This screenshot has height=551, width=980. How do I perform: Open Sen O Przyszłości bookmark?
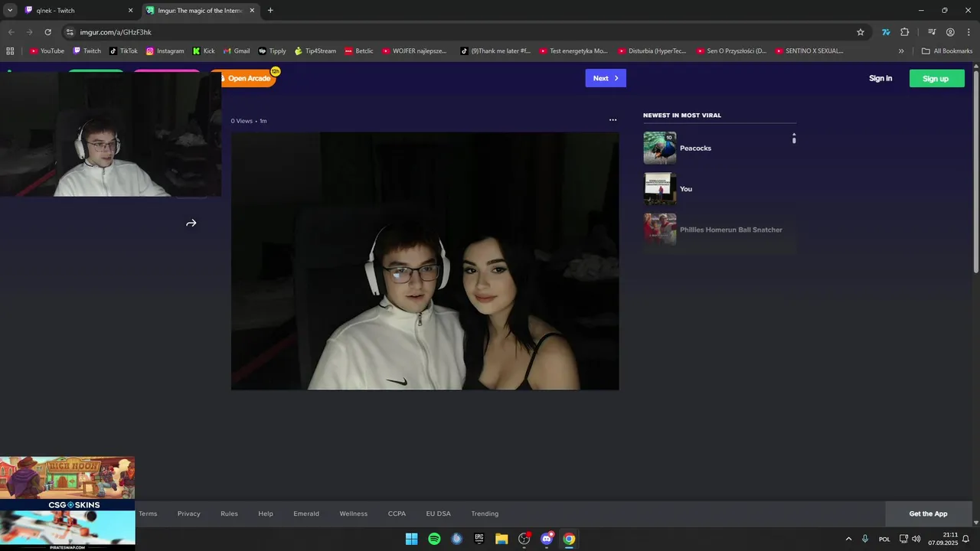tap(731, 51)
